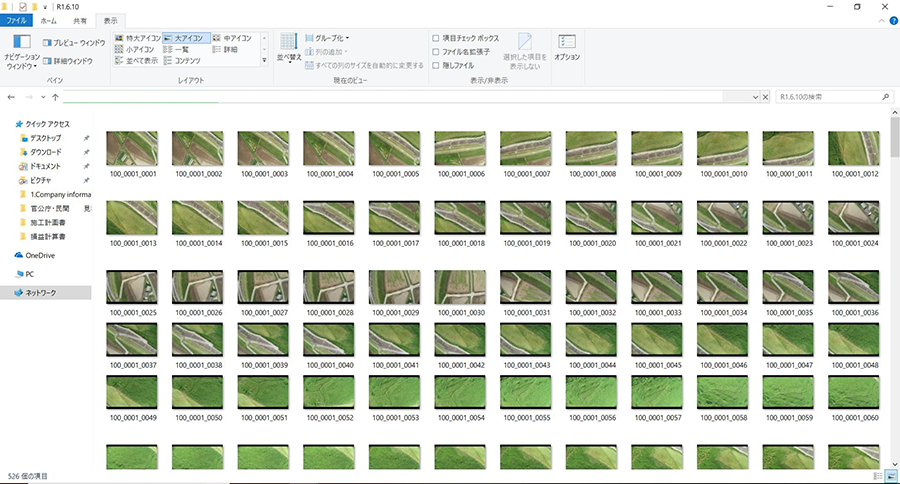Open the Sort by (並べ替え) menu
The width and height of the screenshot is (900, 484).
(289, 48)
